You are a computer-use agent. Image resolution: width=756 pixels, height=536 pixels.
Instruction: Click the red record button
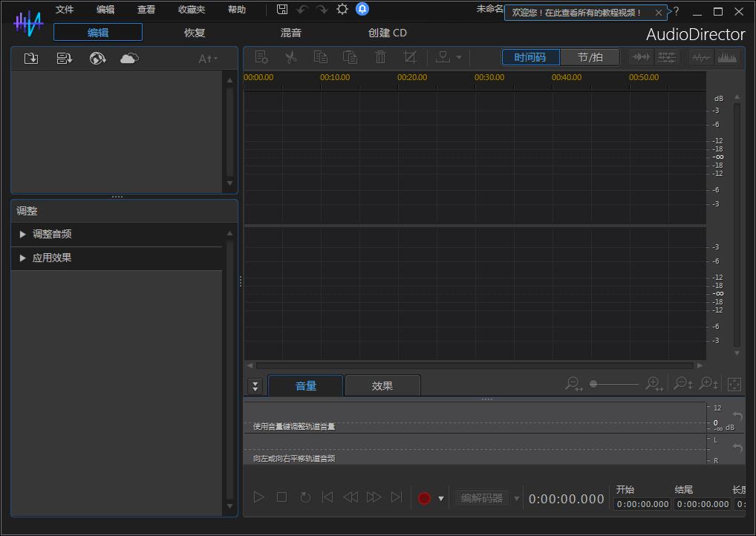[x=424, y=498]
